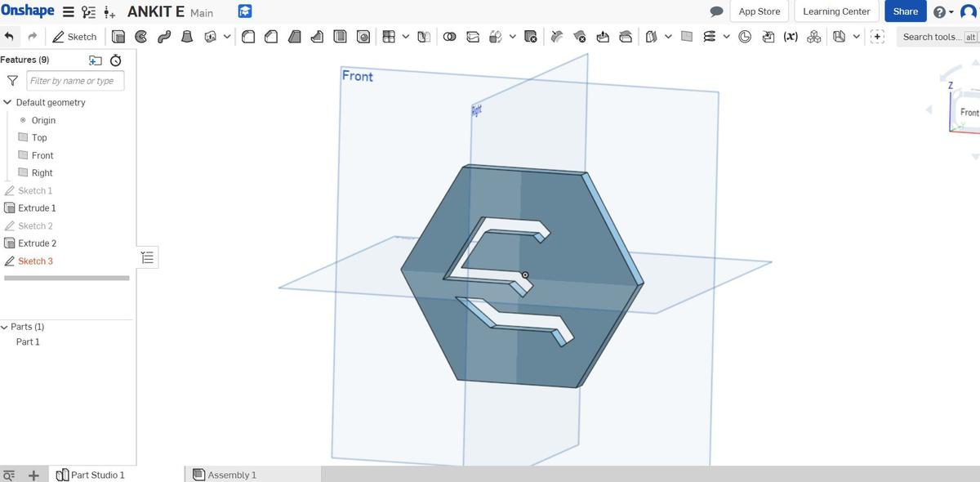Click the create version icon
This screenshot has width=980, height=482.
(111, 12)
